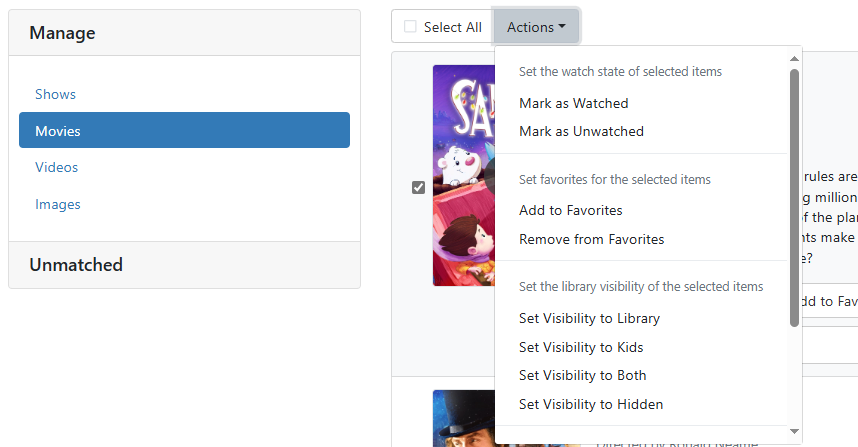Choose Set Visibility to Hidden
858x447 pixels.
(591, 404)
